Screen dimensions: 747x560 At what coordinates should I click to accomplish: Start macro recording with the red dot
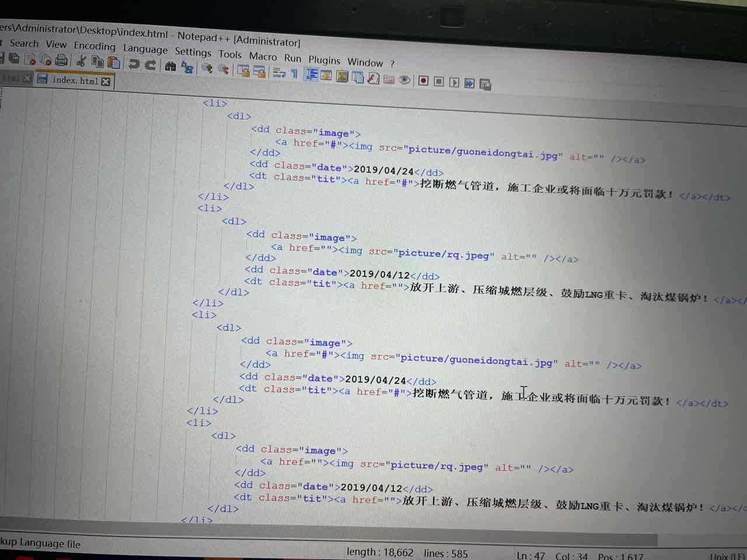pyautogui.click(x=423, y=81)
